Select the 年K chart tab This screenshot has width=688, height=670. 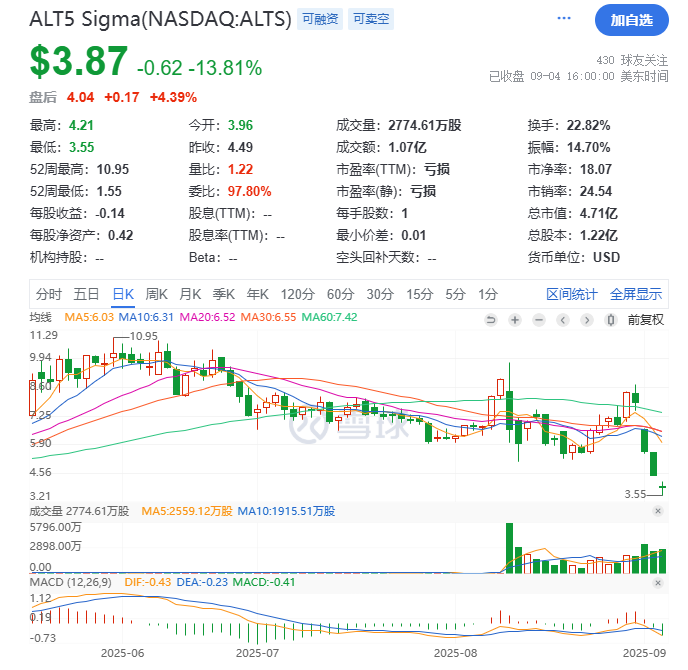[258, 294]
